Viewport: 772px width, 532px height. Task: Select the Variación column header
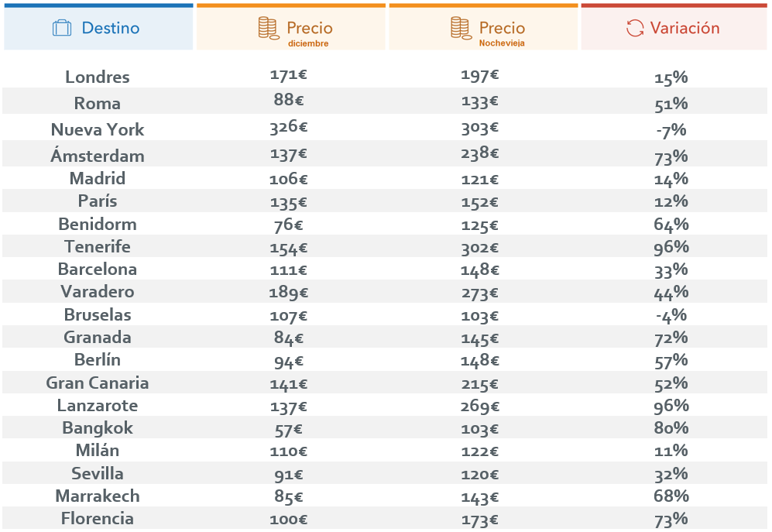coord(674,27)
